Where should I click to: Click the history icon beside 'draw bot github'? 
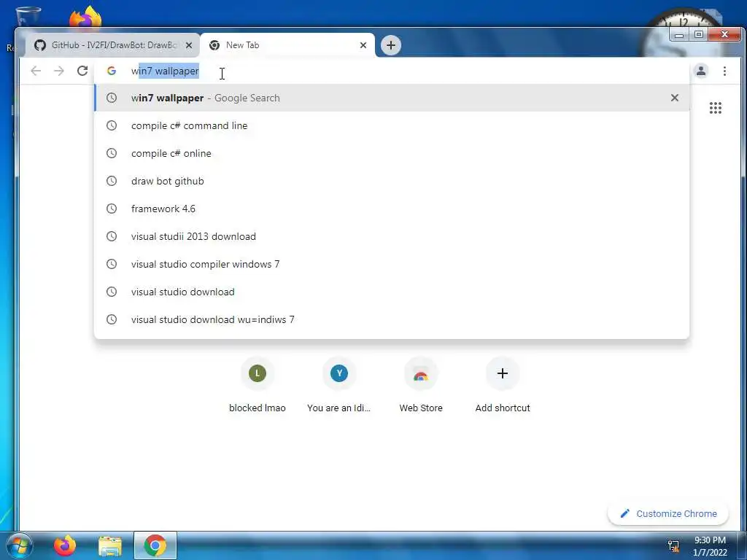click(x=112, y=181)
